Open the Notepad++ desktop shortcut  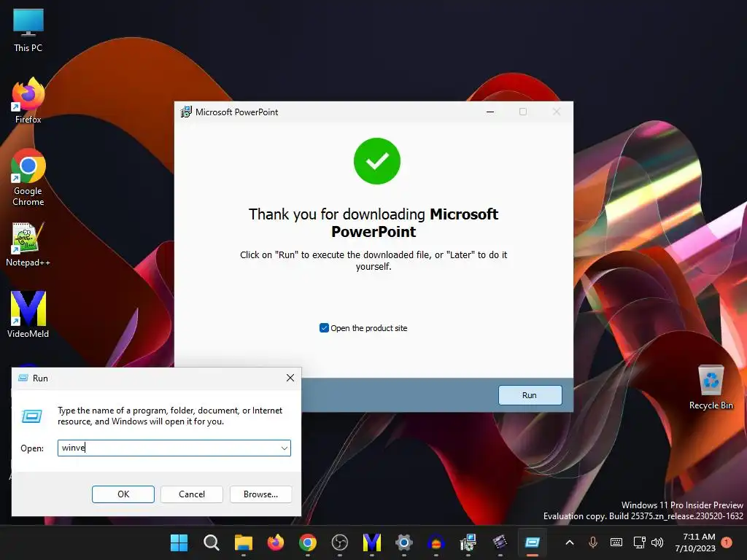pyautogui.click(x=28, y=244)
